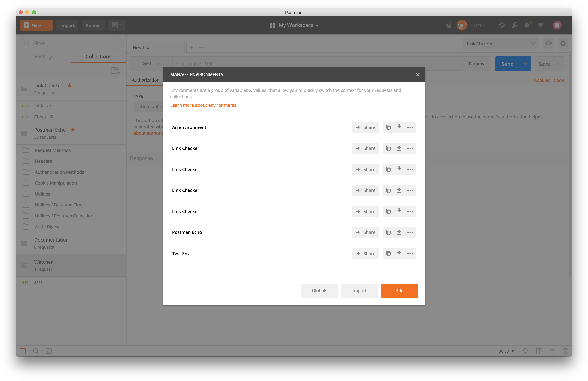Open the interceptor satellite icon
The image size is (588, 381).
click(x=449, y=25)
